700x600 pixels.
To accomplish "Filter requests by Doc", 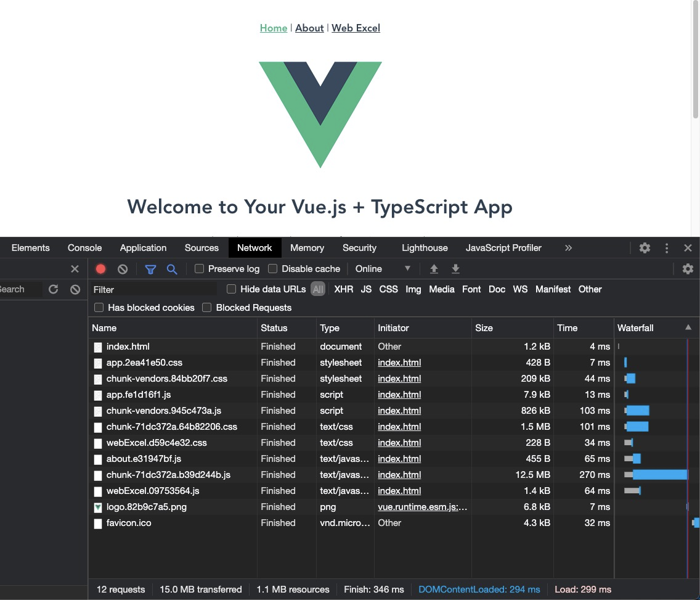I will click(497, 289).
